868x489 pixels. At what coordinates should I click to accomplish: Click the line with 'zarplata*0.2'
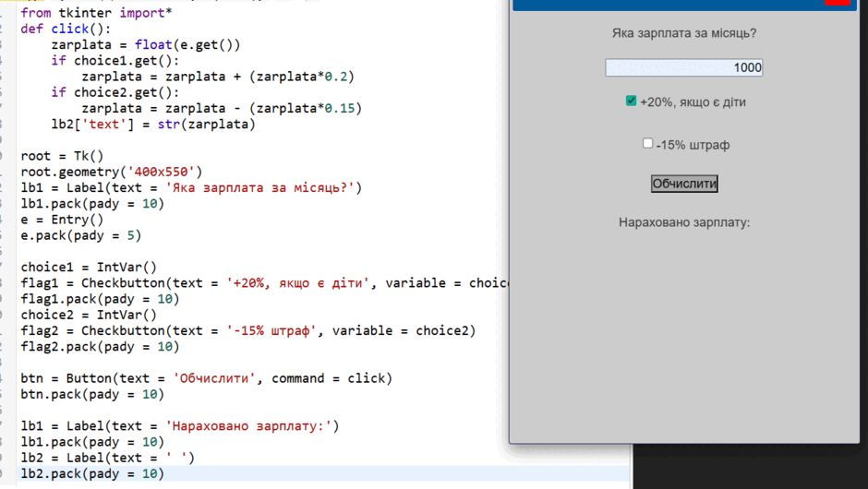click(x=218, y=77)
